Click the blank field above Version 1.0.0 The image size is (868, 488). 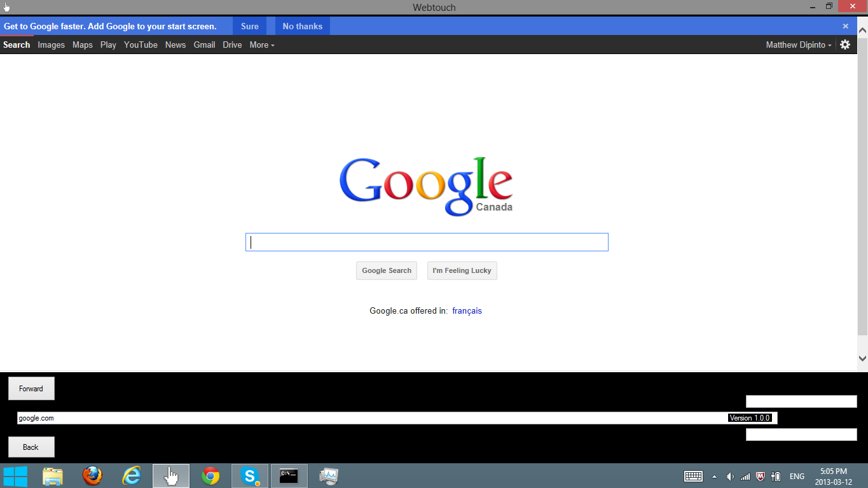(801, 401)
